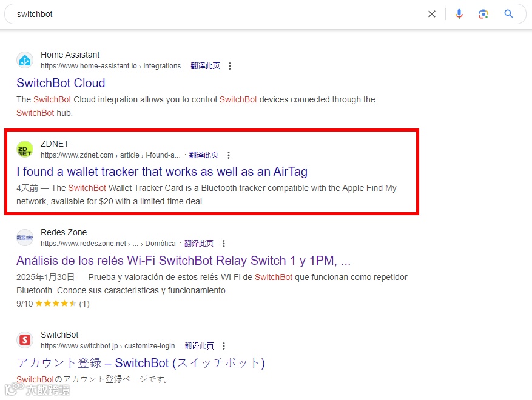Start voice search with the microphone icon
Screen dimensions: 532x400
pyautogui.click(x=459, y=14)
